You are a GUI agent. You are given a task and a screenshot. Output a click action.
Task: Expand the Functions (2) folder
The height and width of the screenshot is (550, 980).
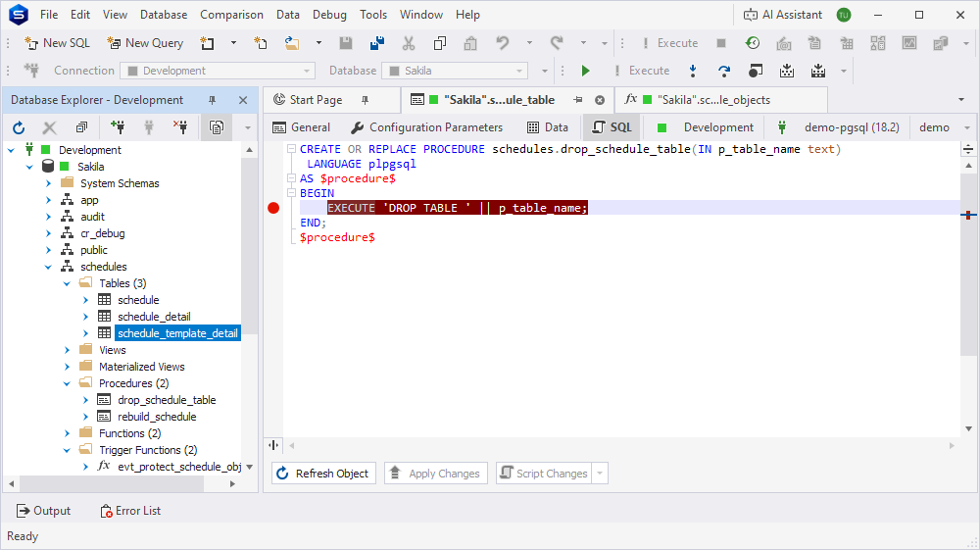[68, 433]
